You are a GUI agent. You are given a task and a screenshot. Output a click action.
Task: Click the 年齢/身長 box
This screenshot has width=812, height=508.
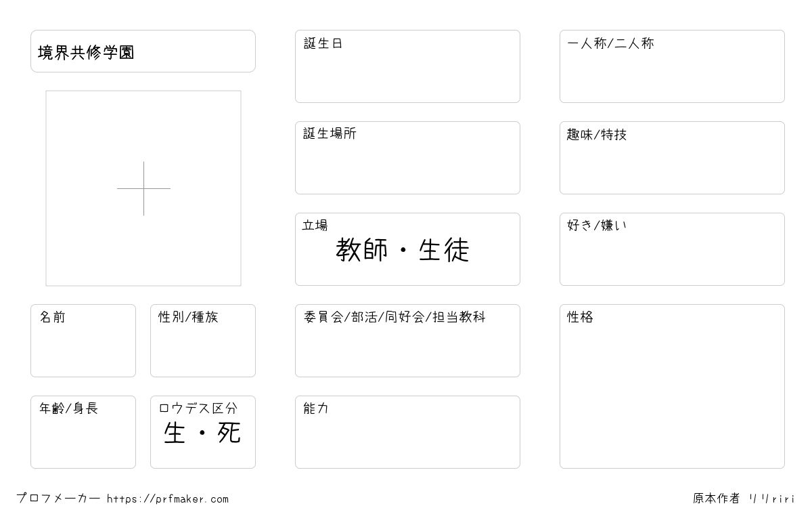(x=83, y=438)
